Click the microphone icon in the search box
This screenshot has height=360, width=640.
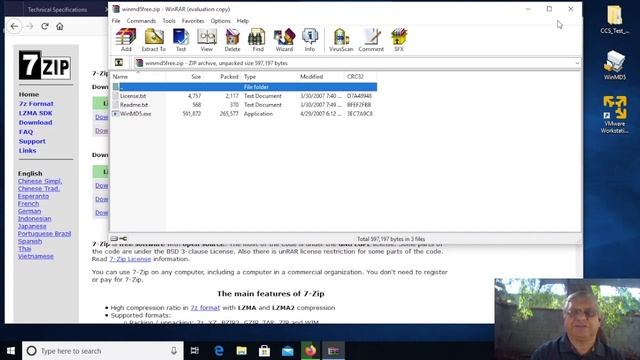174,351
